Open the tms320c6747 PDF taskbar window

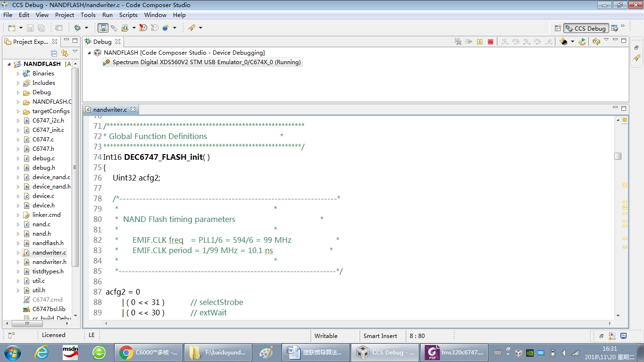[x=454, y=352]
